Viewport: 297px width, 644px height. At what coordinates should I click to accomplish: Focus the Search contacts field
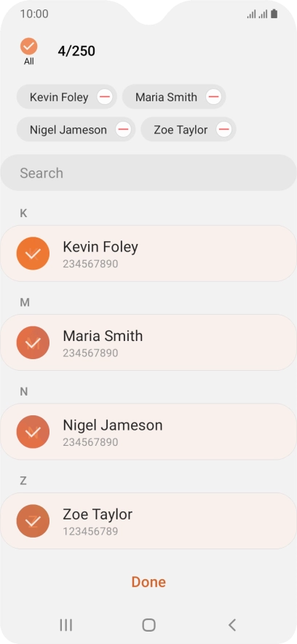[148, 173]
